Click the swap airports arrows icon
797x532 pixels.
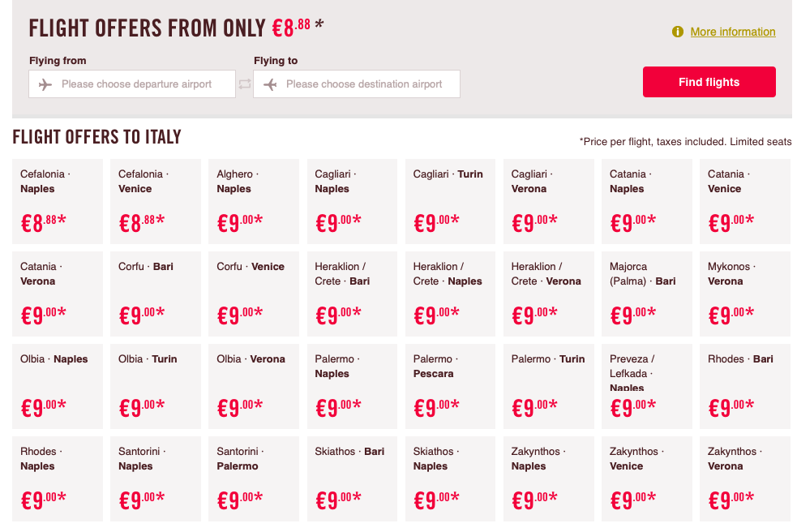[245, 84]
